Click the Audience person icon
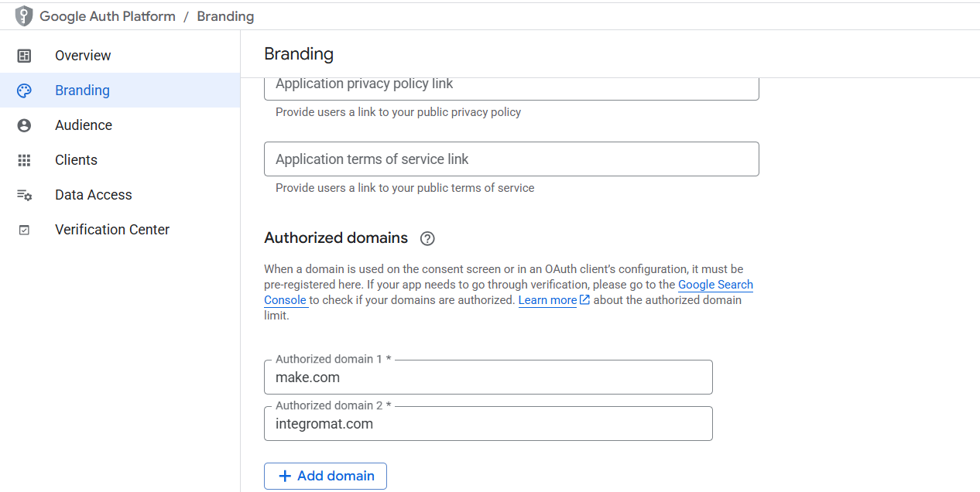980x492 pixels. [x=24, y=125]
